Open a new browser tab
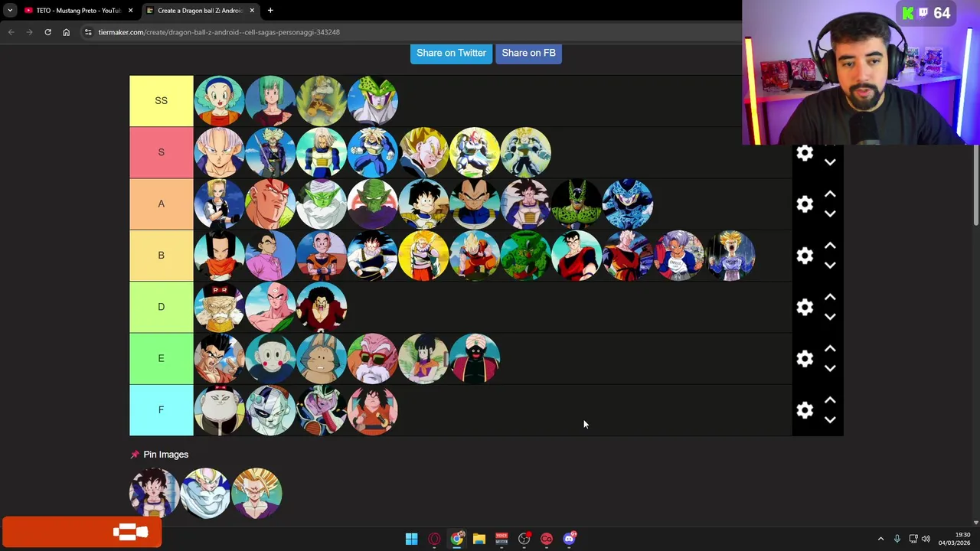The width and height of the screenshot is (980, 551). click(x=270, y=11)
